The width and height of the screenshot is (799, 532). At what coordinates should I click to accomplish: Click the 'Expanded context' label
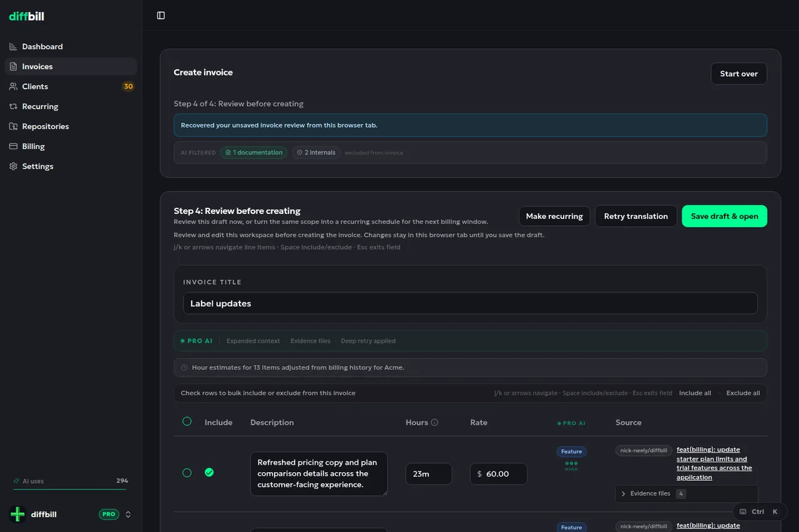pyautogui.click(x=253, y=341)
